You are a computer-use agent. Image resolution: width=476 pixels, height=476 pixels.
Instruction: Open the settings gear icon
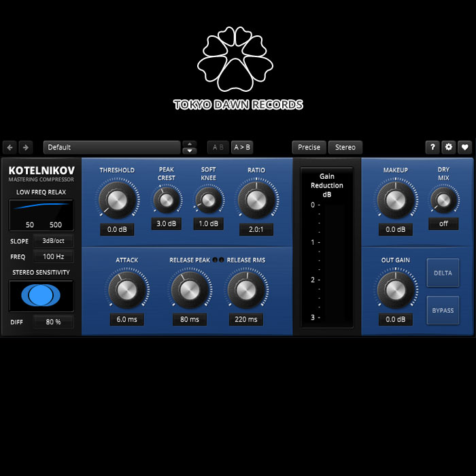[449, 148]
